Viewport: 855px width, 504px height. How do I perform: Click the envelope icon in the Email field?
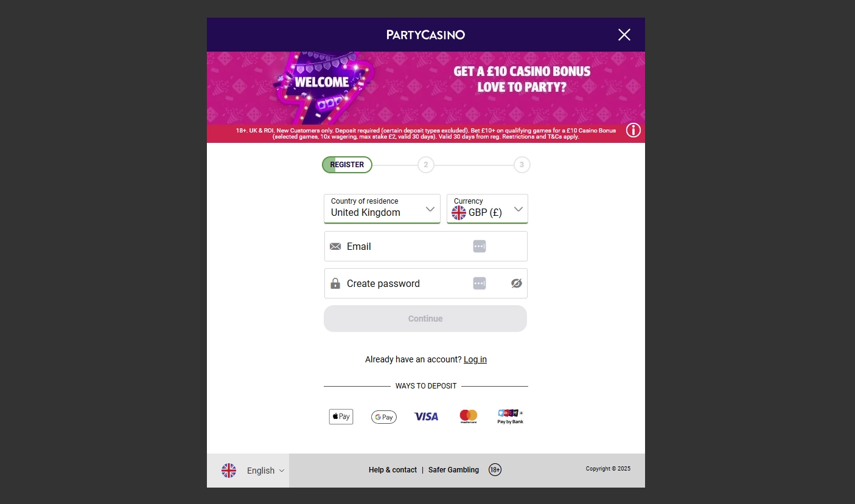[x=335, y=246]
